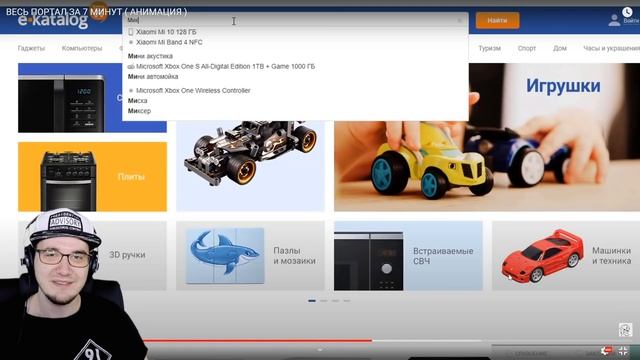The height and width of the screenshot is (360, 640).
Task: Choose the Мини акустика suggestion
Action: (x=150, y=56)
